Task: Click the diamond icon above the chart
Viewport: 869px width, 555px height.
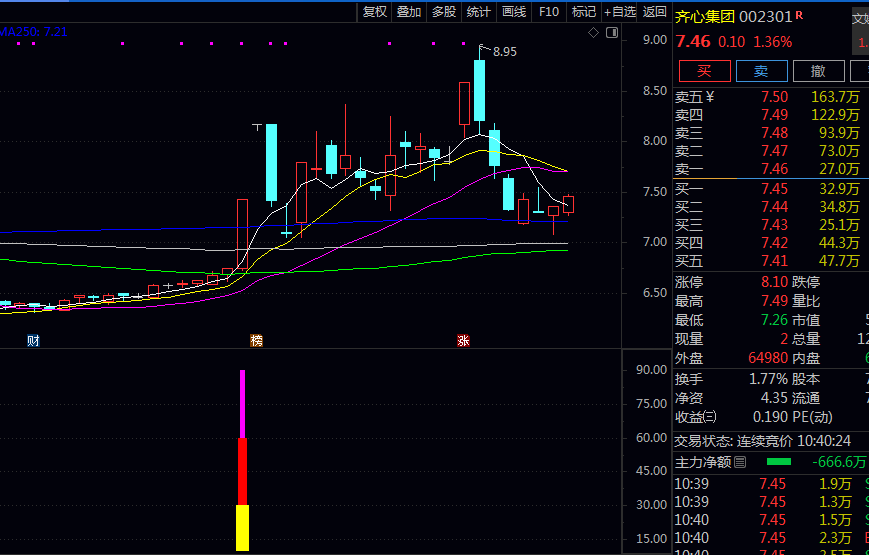Action: click(594, 33)
